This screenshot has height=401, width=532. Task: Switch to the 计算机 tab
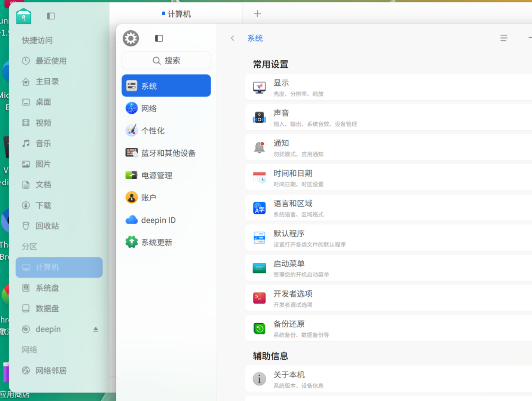tap(176, 14)
